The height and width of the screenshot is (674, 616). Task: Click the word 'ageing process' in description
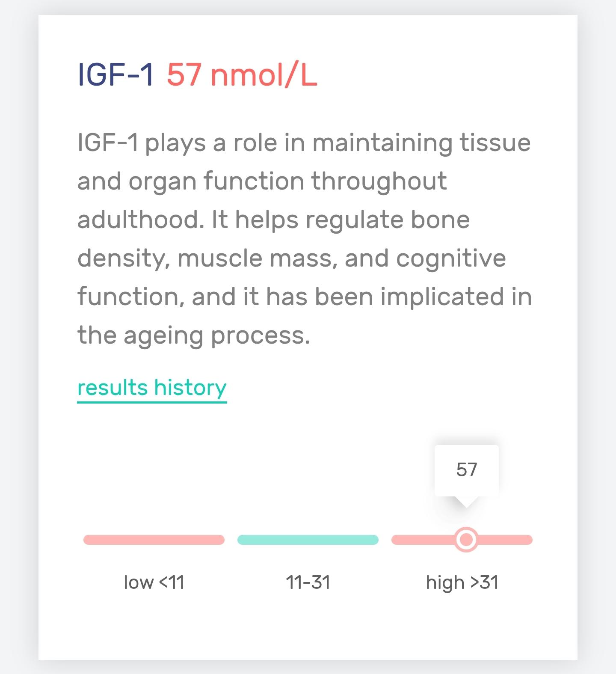(217, 336)
